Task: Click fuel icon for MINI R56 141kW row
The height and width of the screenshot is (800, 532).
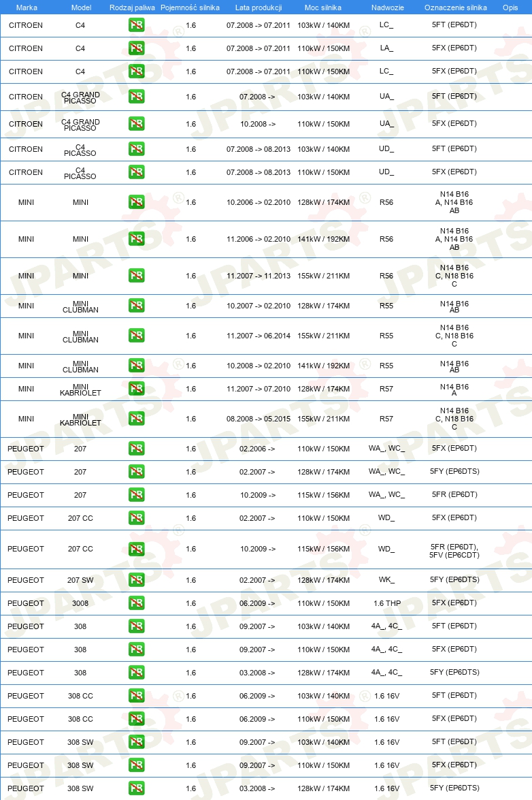Action: coord(137,239)
